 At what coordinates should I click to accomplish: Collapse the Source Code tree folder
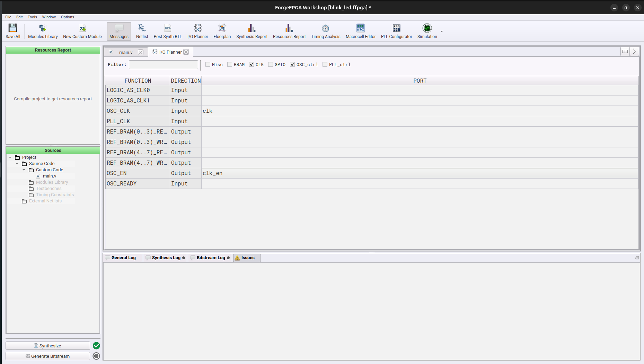pos(17,164)
